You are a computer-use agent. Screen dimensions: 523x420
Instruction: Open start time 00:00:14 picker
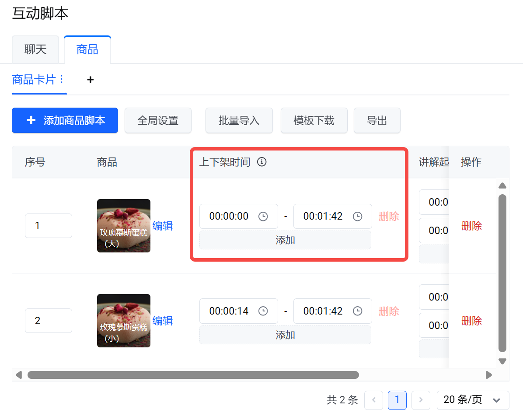(x=239, y=311)
